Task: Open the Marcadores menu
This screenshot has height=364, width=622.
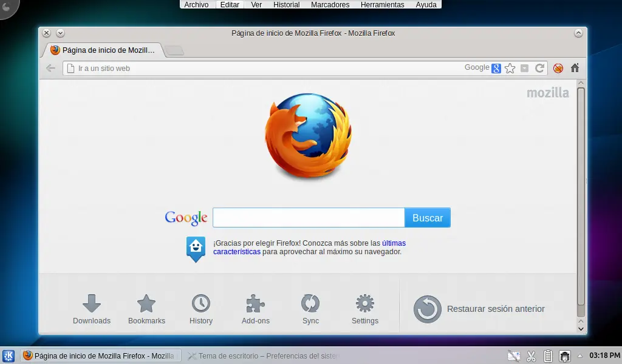Action: pyautogui.click(x=330, y=5)
